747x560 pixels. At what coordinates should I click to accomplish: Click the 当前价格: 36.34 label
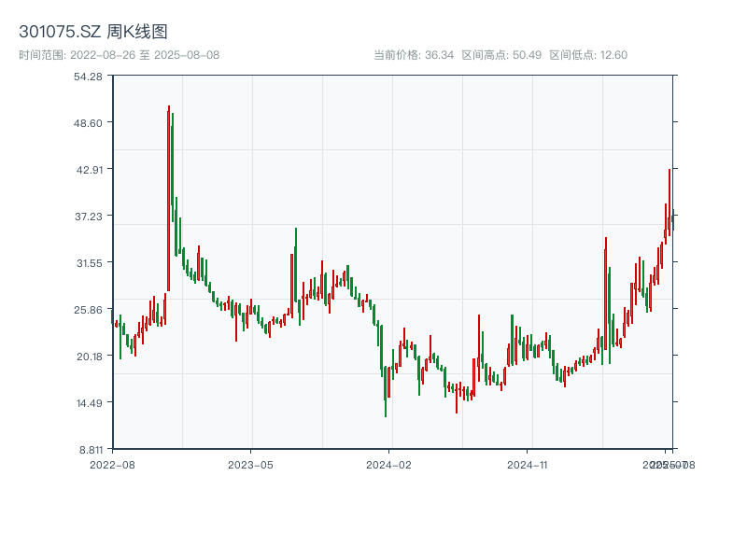click(x=414, y=55)
